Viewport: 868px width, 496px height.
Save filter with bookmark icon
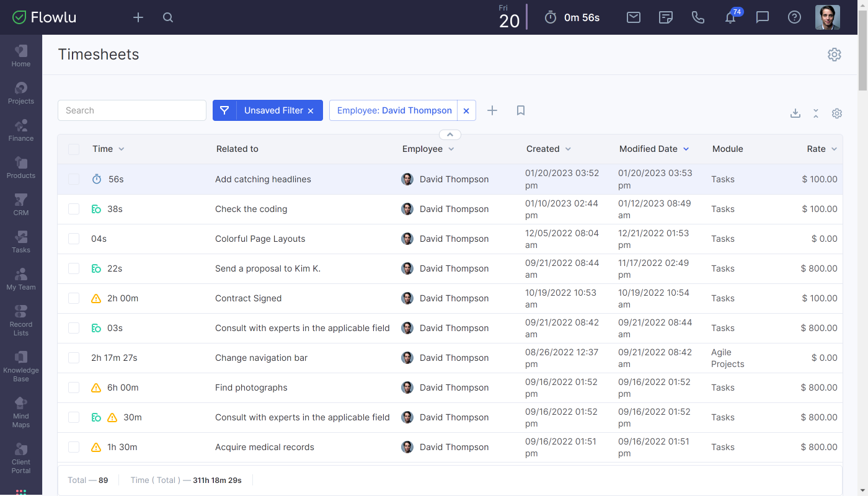521,110
